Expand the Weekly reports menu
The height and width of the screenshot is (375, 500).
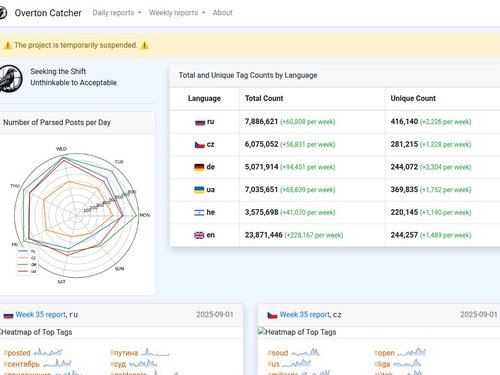point(177,13)
